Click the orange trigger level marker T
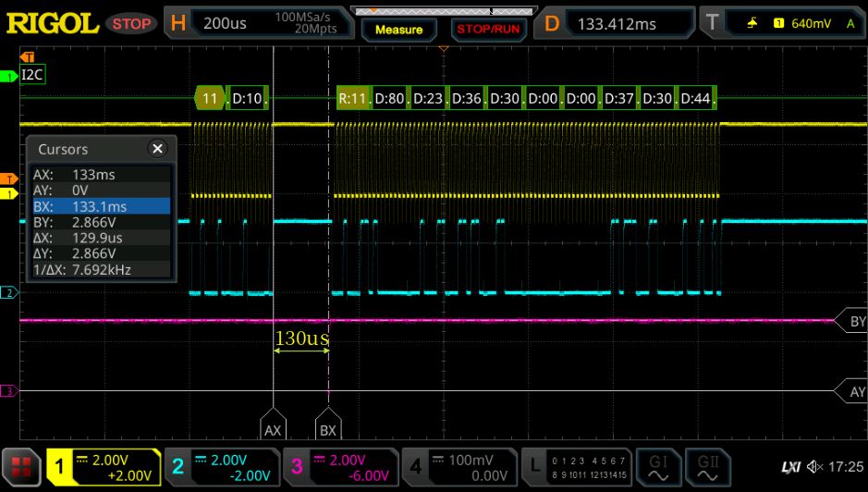Image resolution: width=868 pixels, height=492 pixels. (8, 179)
